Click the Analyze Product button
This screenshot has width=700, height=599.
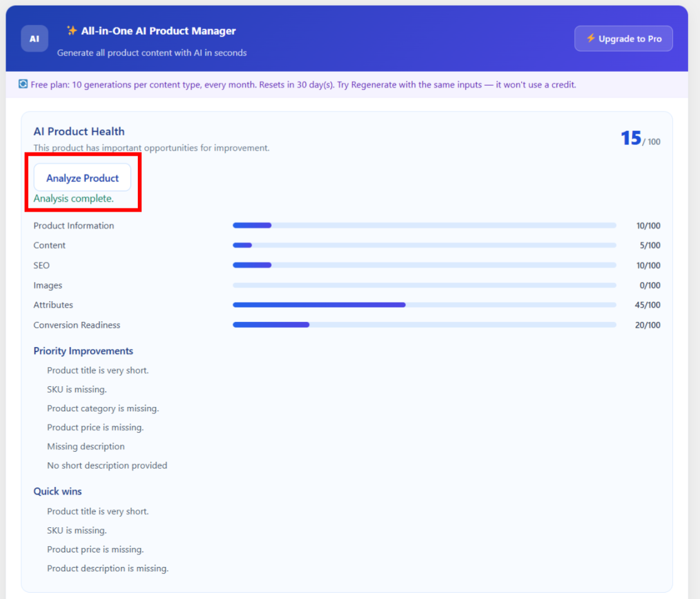point(82,178)
